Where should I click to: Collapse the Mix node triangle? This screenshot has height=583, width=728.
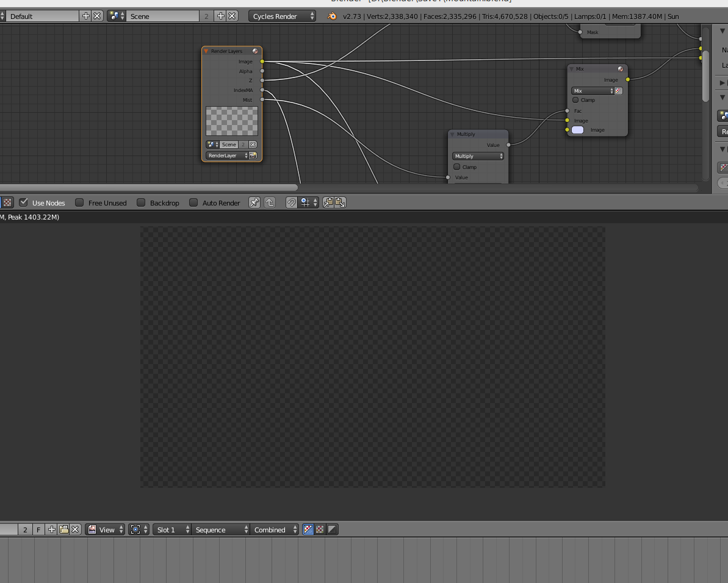click(x=572, y=69)
